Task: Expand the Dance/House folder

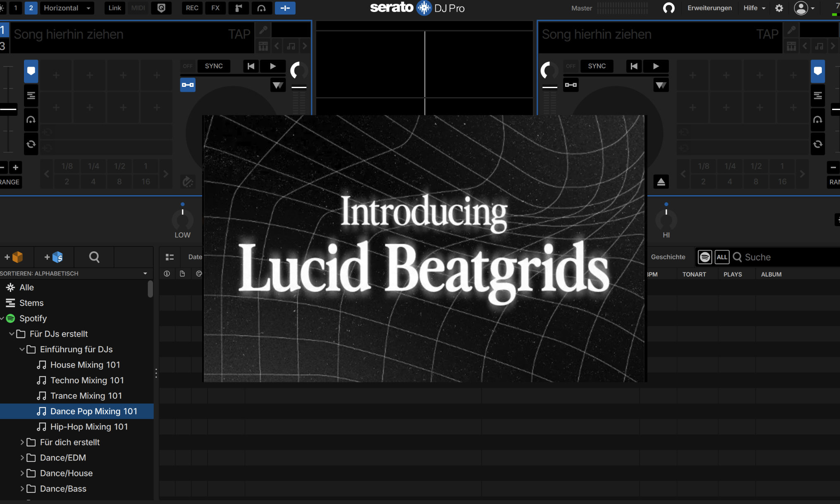Action: [x=22, y=473]
